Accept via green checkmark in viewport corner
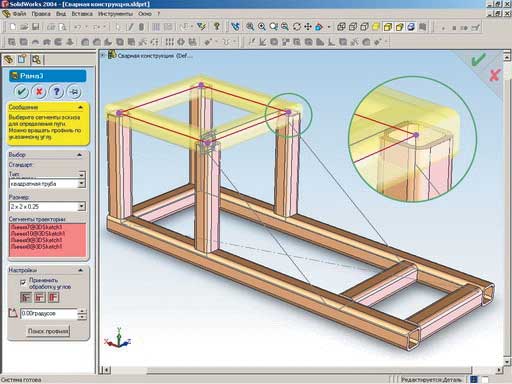Viewport: 512px width, 384px height. (x=479, y=59)
